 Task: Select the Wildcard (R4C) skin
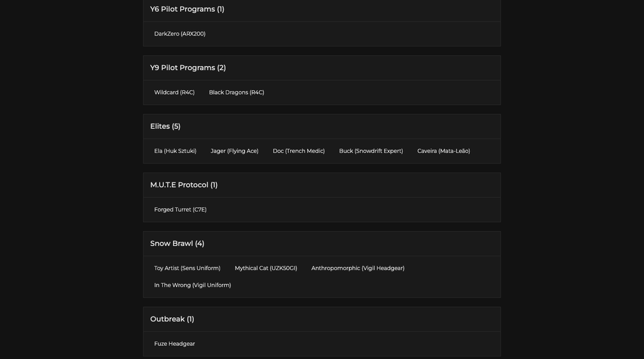(174, 93)
